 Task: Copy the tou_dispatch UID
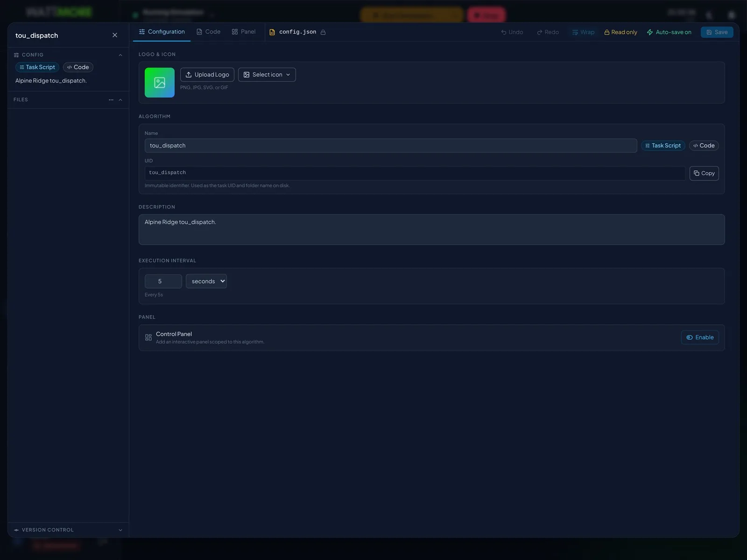(704, 173)
